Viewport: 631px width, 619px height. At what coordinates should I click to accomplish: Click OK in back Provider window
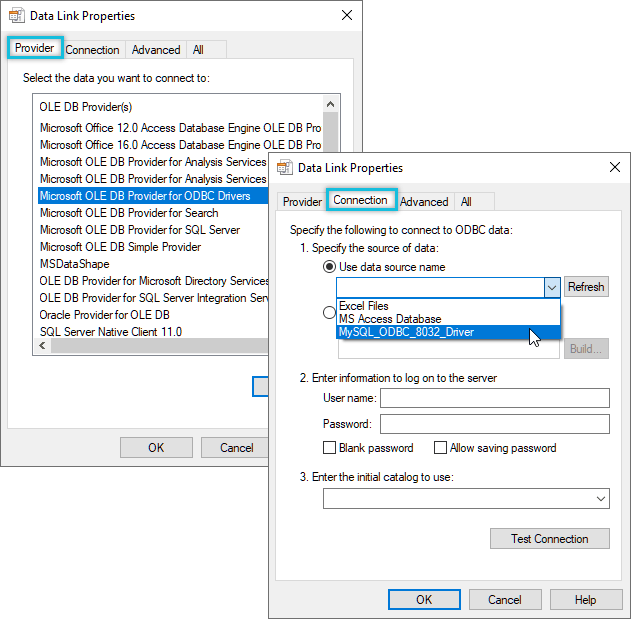tap(156, 448)
